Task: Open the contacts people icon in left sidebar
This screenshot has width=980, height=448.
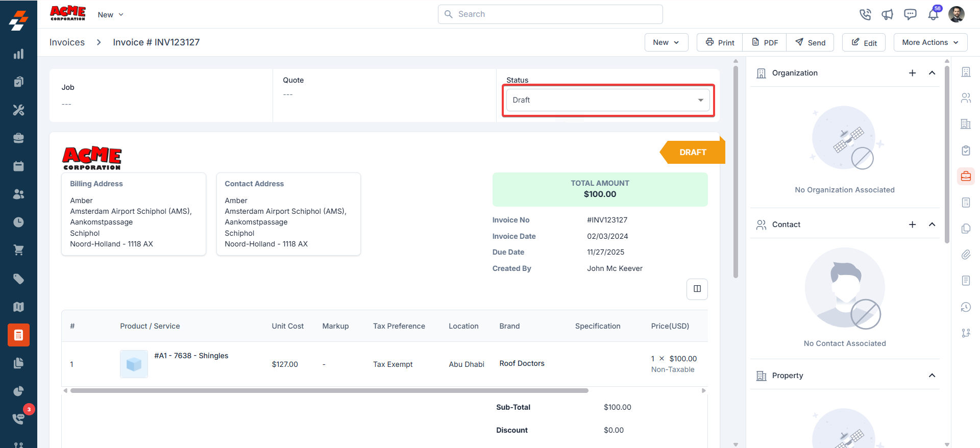Action: click(x=18, y=194)
